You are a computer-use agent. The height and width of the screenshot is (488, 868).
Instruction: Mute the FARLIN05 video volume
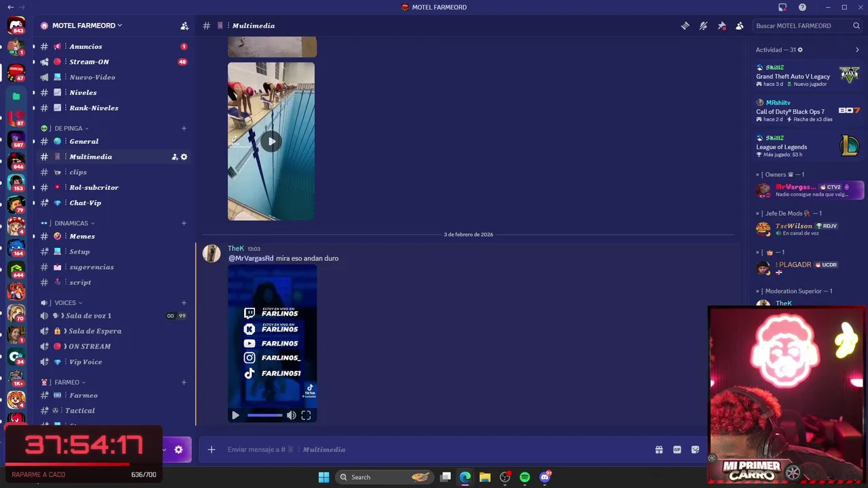[x=292, y=415]
